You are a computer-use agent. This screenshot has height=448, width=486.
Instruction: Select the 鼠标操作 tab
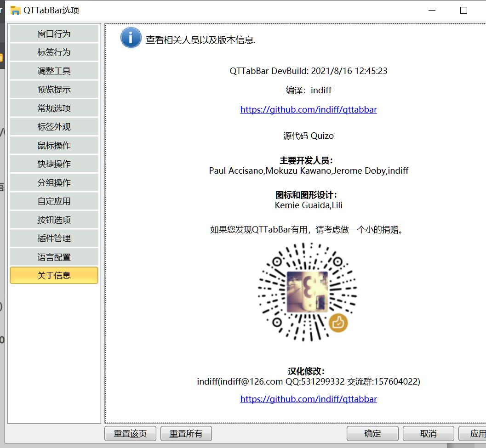pyautogui.click(x=54, y=146)
